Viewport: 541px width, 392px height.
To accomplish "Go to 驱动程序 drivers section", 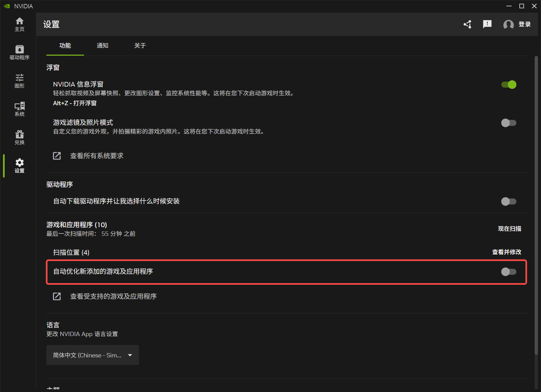I will (x=19, y=53).
